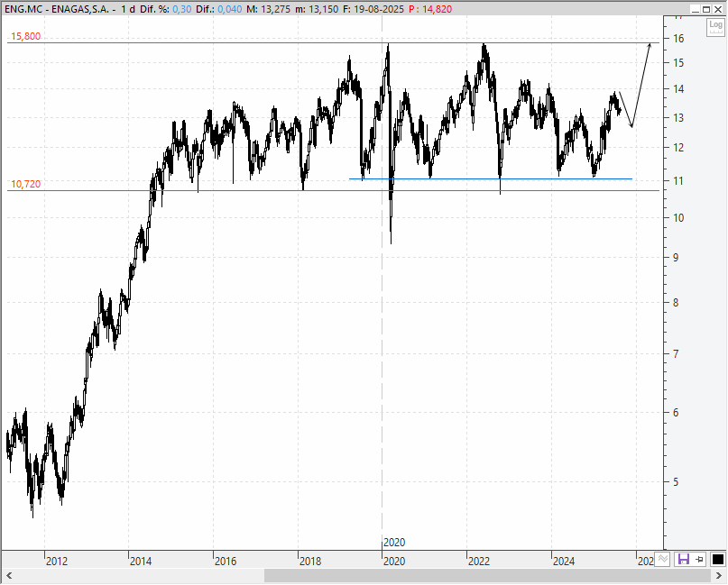The width and height of the screenshot is (728, 585).
Task: Click the date F: 19-08-2025
Action: (x=373, y=9)
